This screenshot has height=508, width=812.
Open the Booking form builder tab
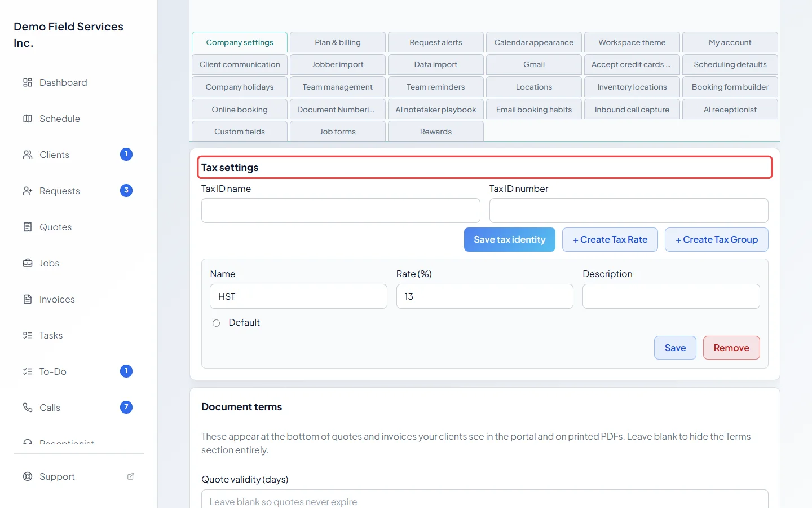[x=730, y=87]
